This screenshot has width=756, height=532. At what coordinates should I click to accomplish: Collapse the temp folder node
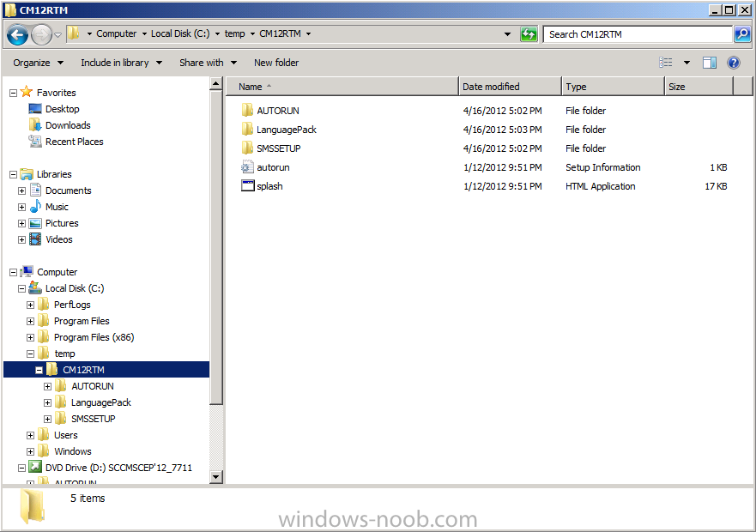coord(30,354)
